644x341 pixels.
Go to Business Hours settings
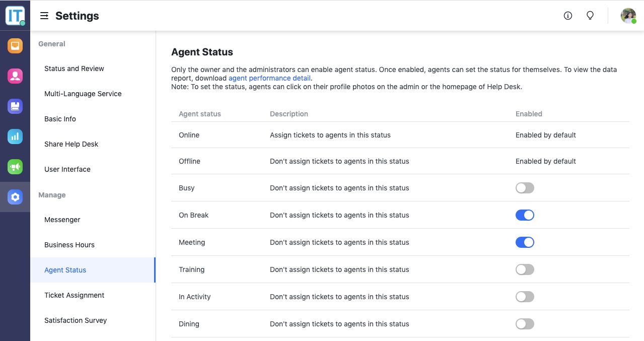[69, 245]
